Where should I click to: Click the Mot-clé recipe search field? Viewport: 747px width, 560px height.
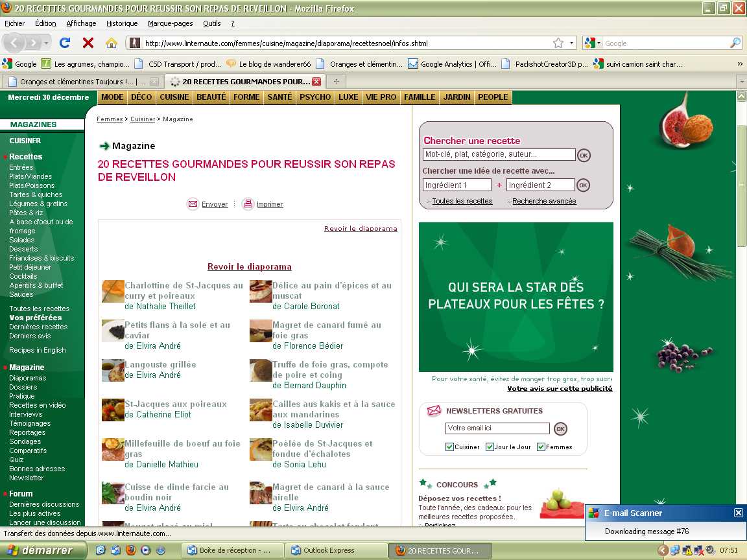499,154
